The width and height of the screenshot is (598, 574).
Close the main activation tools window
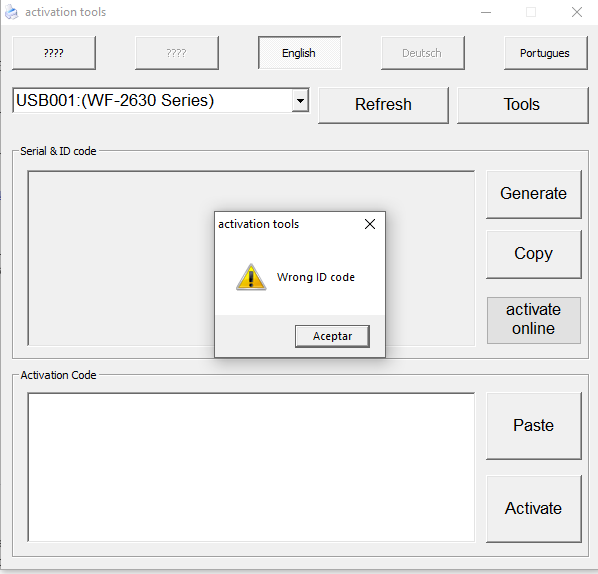click(577, 12)
